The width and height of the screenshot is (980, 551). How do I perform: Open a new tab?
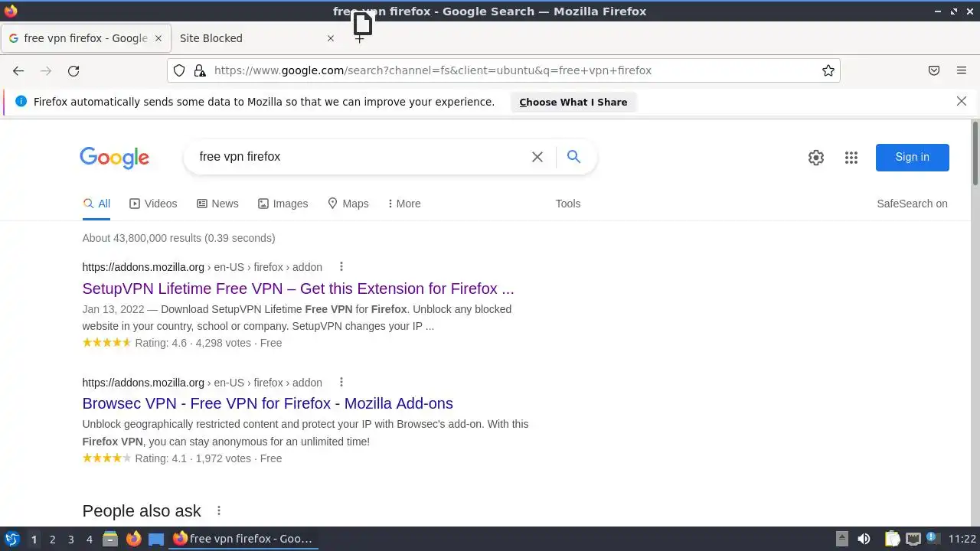(x=360, y=38)
